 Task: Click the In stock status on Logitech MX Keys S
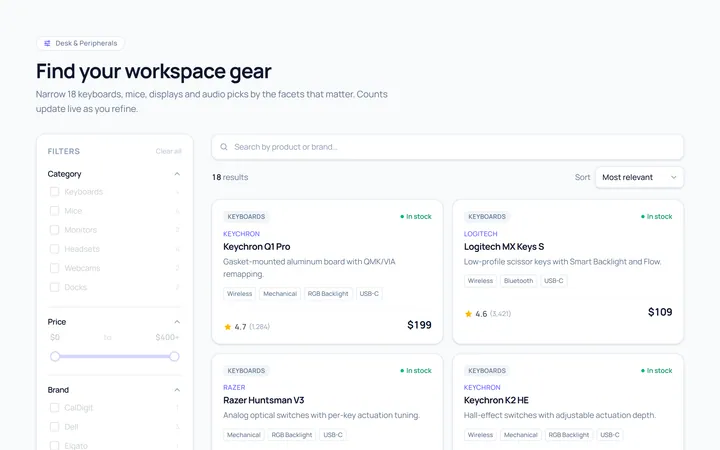tap(657, 217)
